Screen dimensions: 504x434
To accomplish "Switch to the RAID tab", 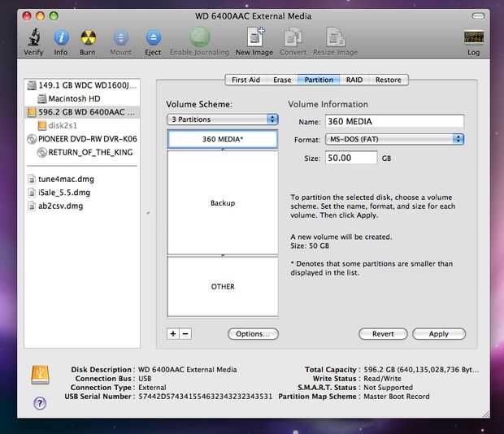I will pos(354,80).
